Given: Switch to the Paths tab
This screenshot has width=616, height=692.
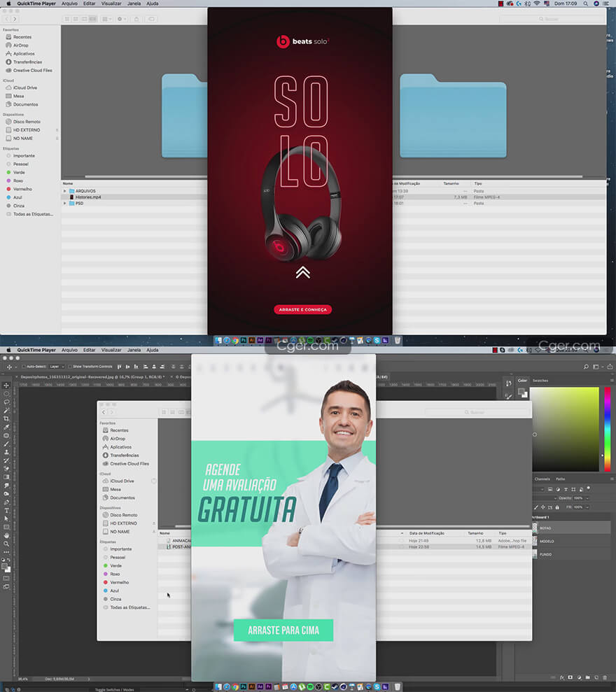Looking at the screenshot, I should (x=561, y=479).
